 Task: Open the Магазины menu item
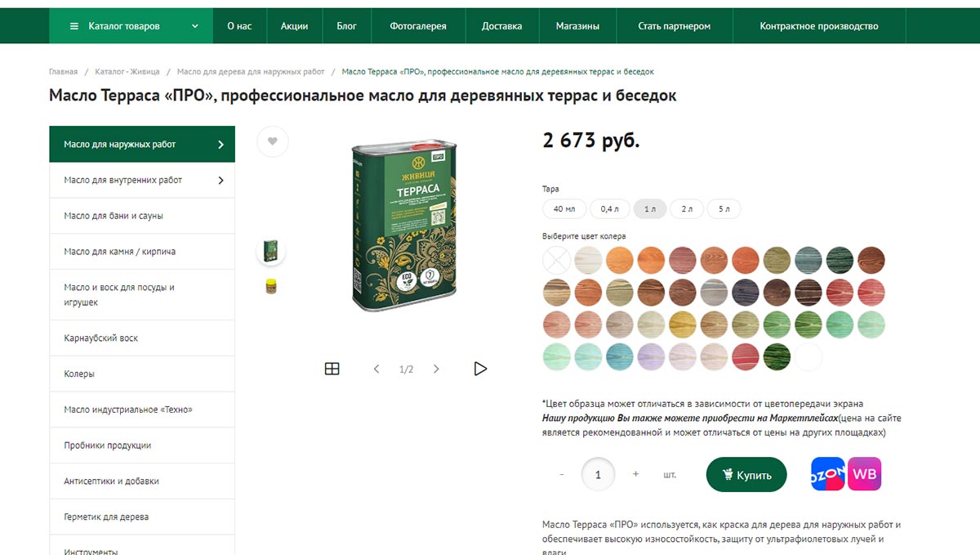[578, 26]
